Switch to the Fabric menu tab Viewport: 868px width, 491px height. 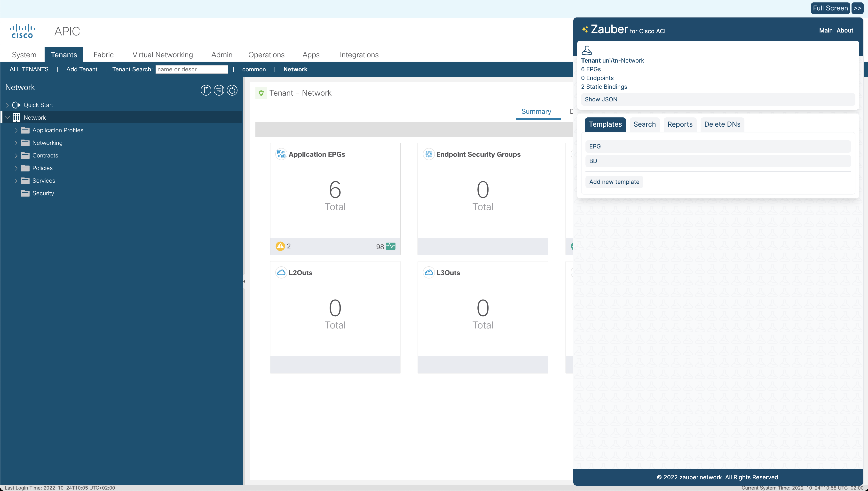103,55
